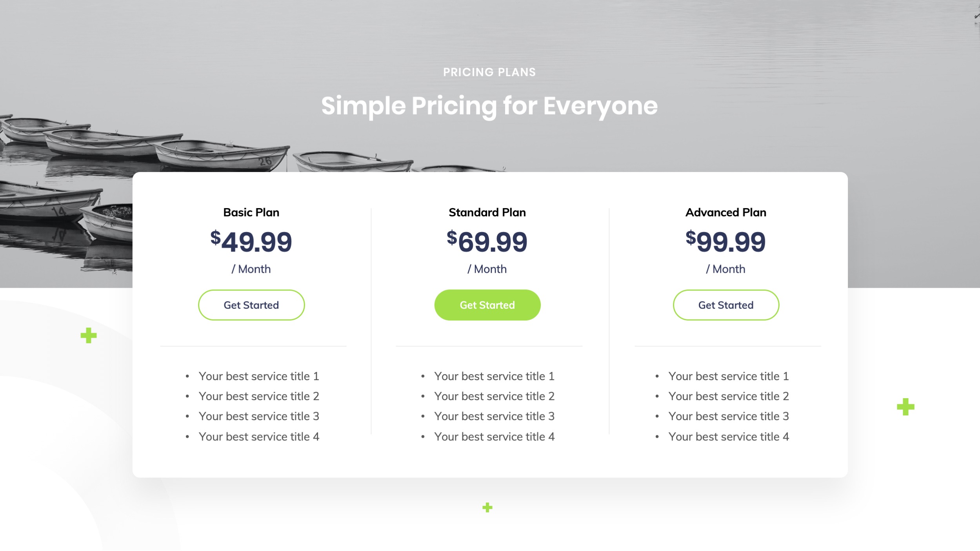Click the "Simple Pricing for Everyone" heading
This screenshot has width=980, height=551.
click(x=489, y=106)
